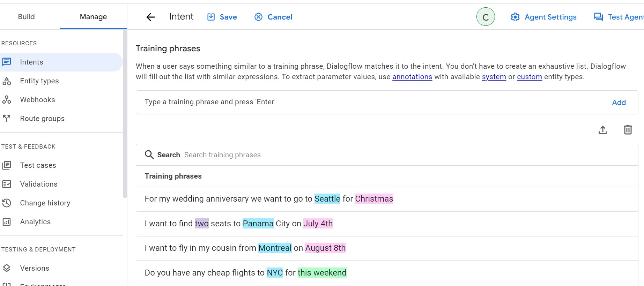Open the custom entity types link
This screenshot has height=286, width=644.
click(530, 77)
